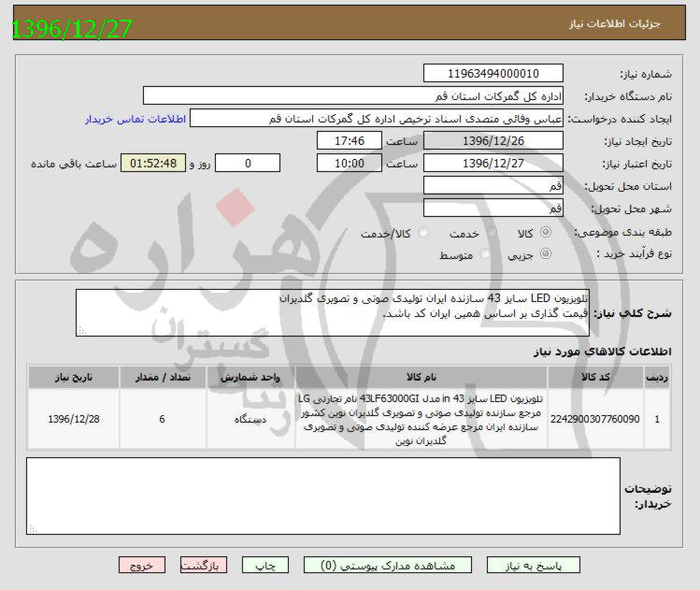
Task: Click the واحد شمارش column header
Action: [x=250, y=378]
